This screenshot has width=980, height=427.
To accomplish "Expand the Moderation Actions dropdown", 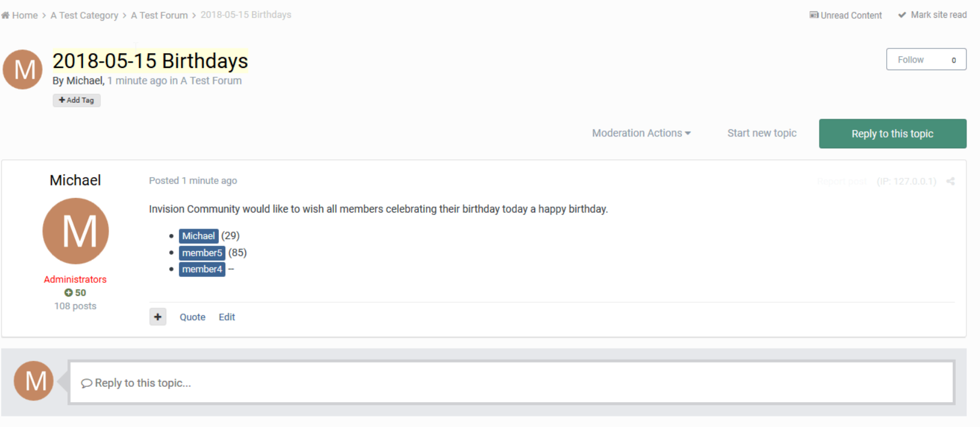I will 641,133.
